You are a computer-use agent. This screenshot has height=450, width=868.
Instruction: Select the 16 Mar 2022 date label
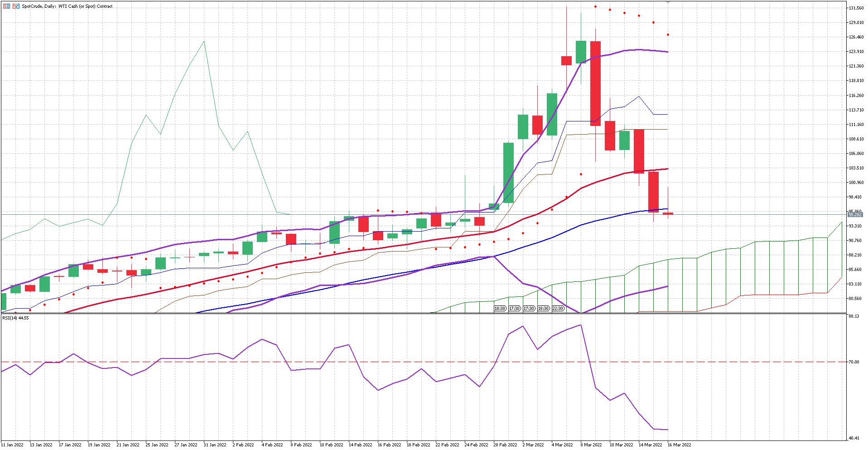679,445
